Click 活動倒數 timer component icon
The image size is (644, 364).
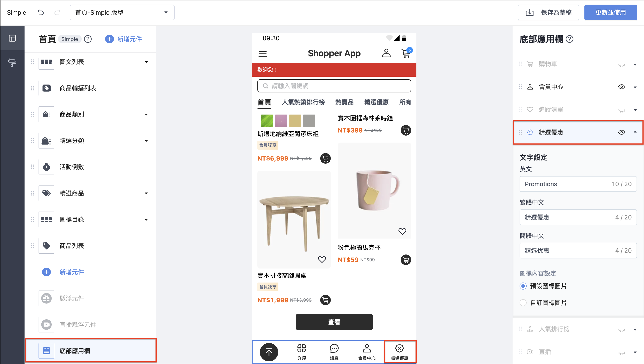[x=46, y=167]
